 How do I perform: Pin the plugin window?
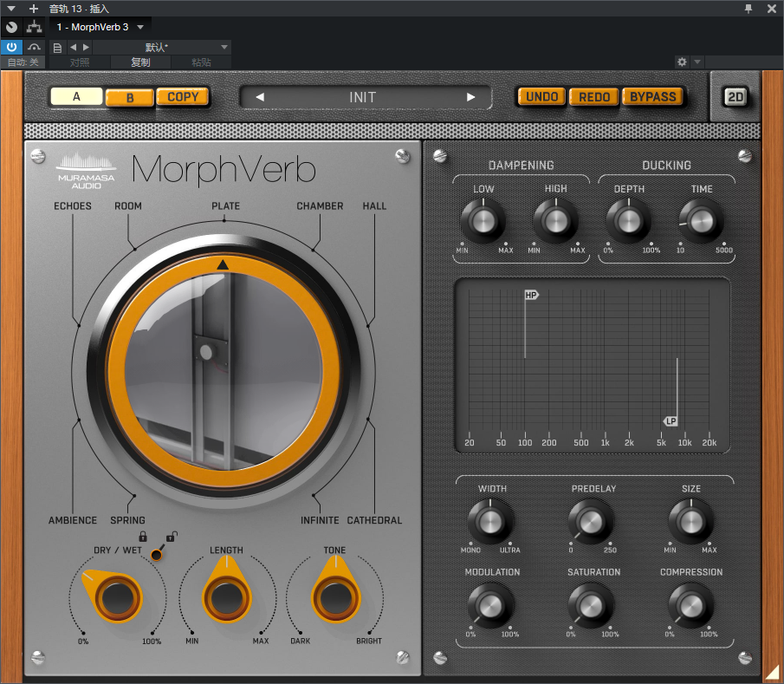point(748,9)
